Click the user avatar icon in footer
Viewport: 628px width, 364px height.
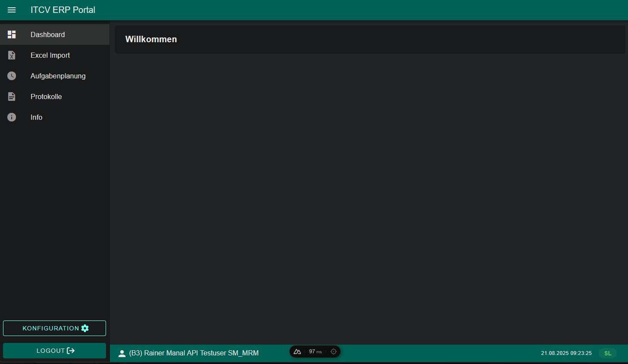click(x=122, y=353)
